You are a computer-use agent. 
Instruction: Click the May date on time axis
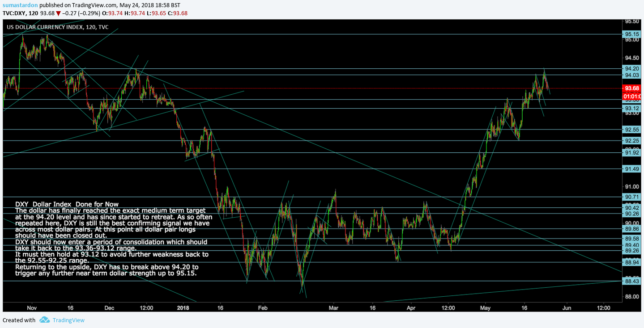click(x=486, y=308)
